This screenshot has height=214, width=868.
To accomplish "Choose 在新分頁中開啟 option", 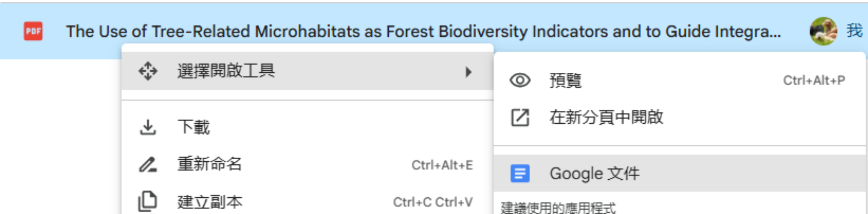I will pos(606,117).
